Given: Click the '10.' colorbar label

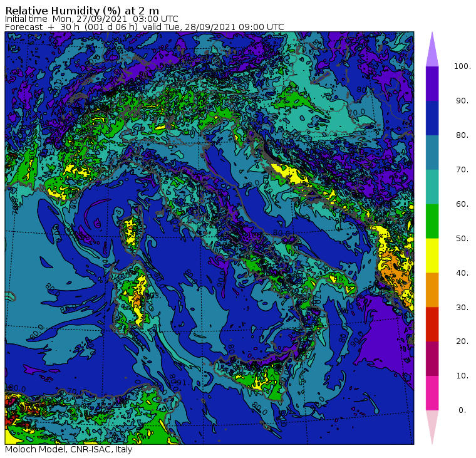Looking at the screenshot, I should (462, 376).
